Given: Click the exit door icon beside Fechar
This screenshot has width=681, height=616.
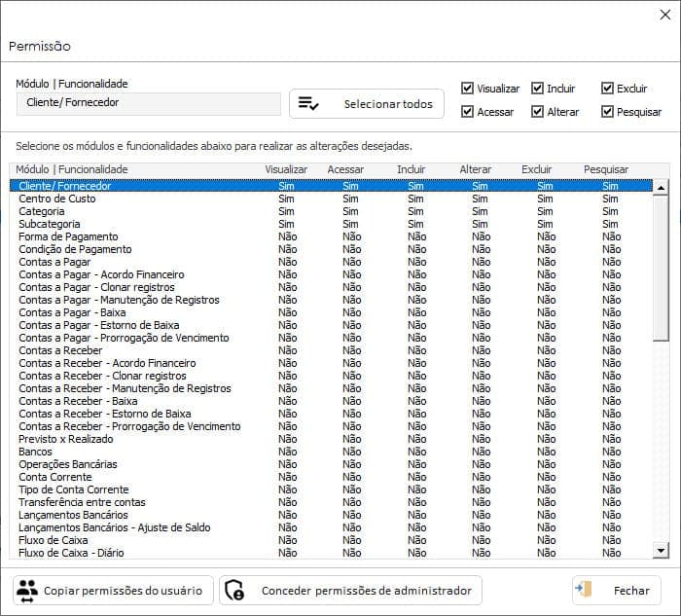Looking at the screenshot, I should pyautogui.click(x=584, y=590).
